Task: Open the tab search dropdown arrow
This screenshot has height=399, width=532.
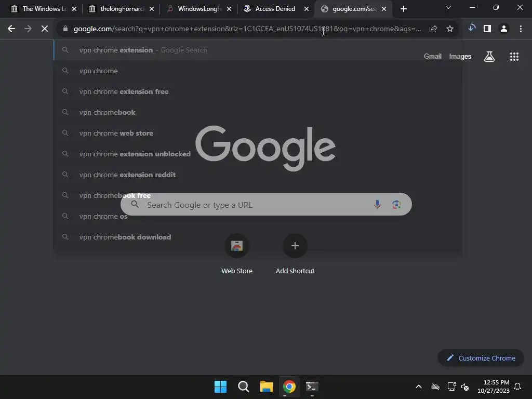Action: tap(448, 7)
